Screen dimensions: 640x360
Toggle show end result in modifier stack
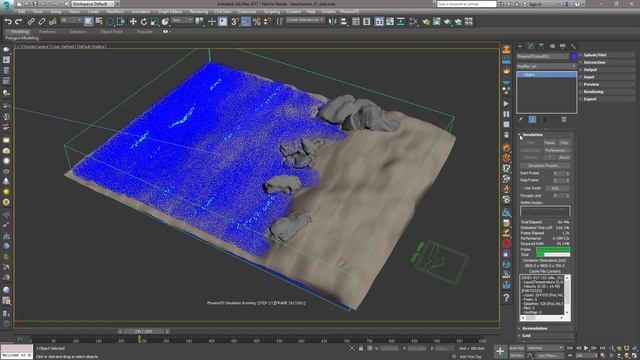click(x=532, y=120)
